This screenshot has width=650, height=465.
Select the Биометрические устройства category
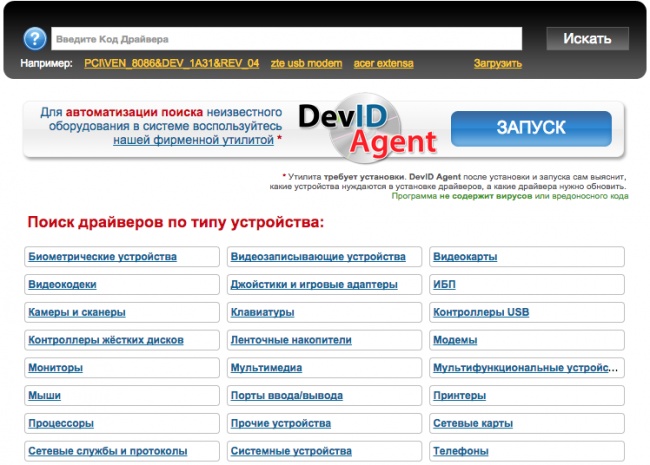[x=102, y=257]
